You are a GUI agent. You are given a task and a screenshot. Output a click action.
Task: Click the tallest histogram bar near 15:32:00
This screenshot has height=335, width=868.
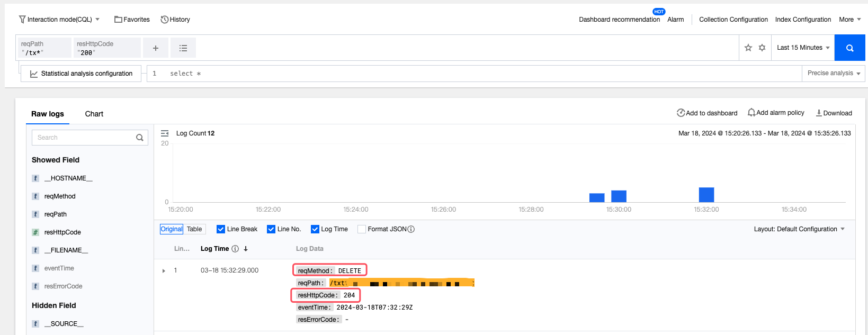click(x=706, y=195)
